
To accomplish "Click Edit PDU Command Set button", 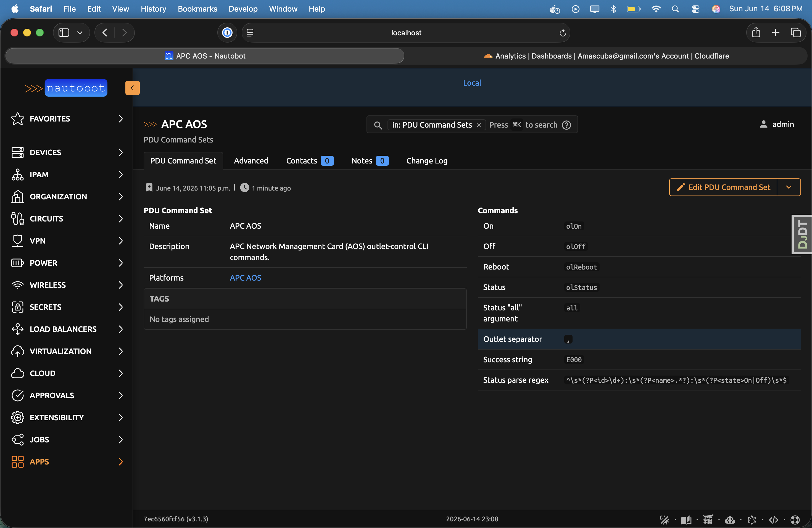I will (x=723, y=187).
